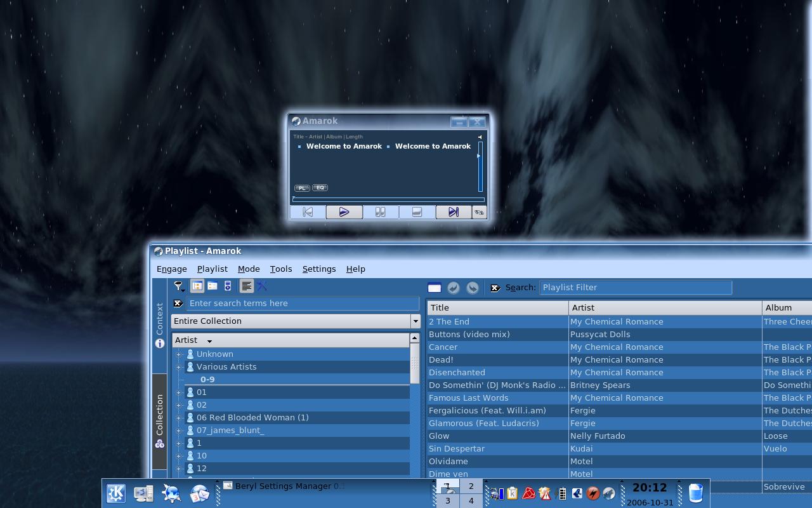
Task: Expand the 07_james_blunt_ node
Action: pyautogui.click(x=179, y=431)
